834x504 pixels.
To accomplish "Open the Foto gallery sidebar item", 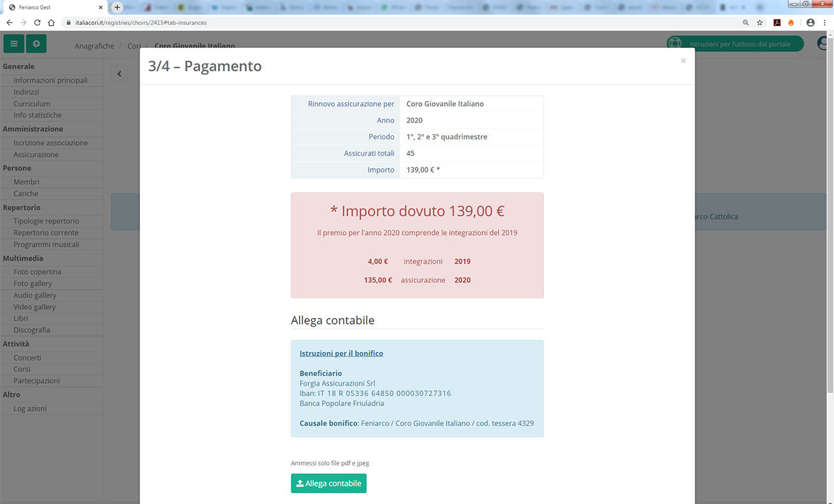I will pyautogui.click(x=33, y=284).
